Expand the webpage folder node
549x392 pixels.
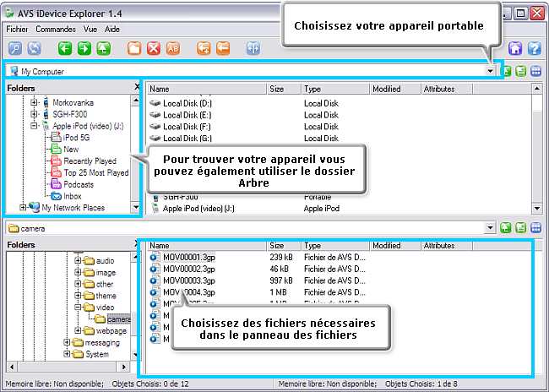point(78,330)
